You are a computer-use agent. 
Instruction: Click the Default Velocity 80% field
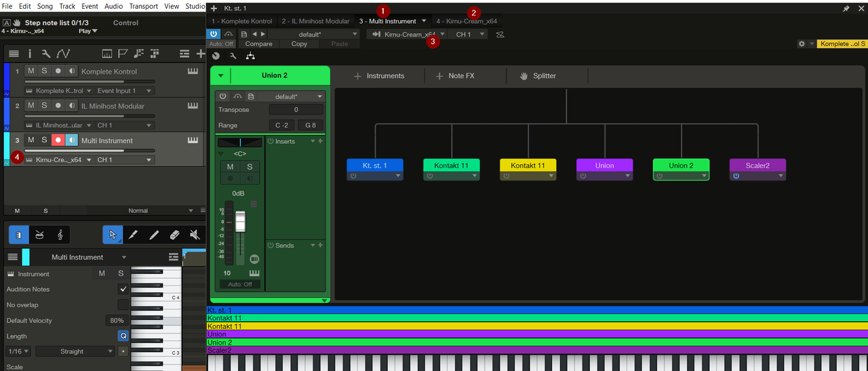pyautogui.click(x=117, y=320)
